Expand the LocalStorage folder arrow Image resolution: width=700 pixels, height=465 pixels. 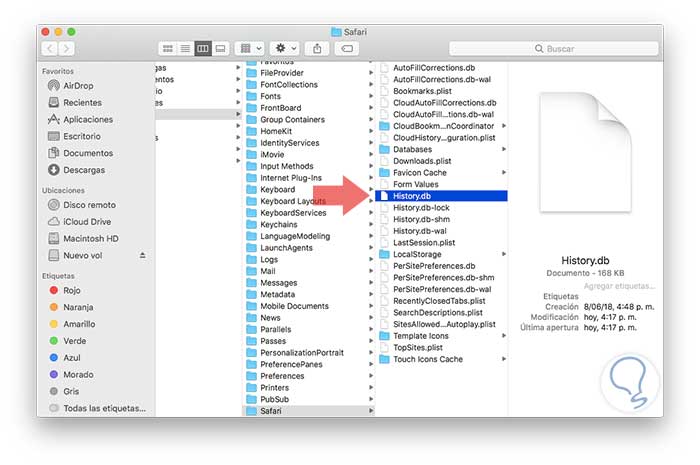pos(504,254)
